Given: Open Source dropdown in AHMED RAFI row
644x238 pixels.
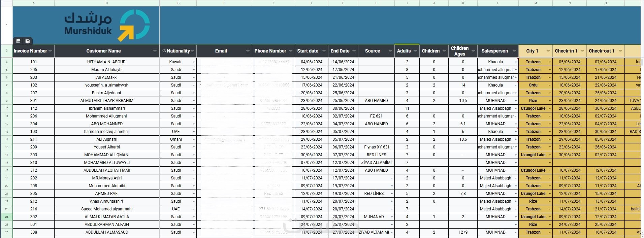Looking at the screenshot, I should tap(392, 194).
